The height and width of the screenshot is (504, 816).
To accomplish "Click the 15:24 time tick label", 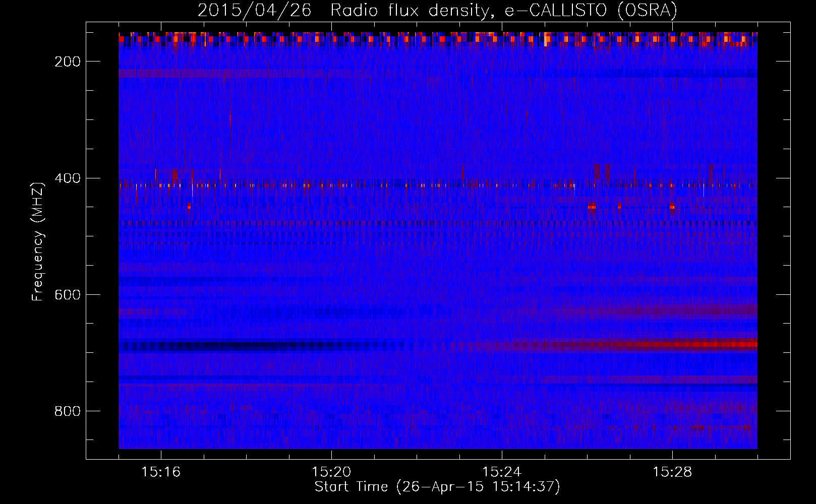I will coord(502,472).
